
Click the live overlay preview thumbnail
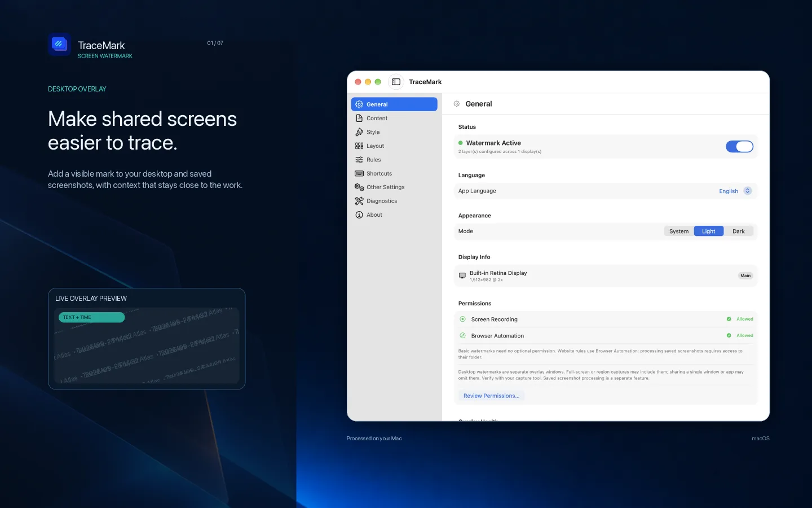(x=147, y=345)
